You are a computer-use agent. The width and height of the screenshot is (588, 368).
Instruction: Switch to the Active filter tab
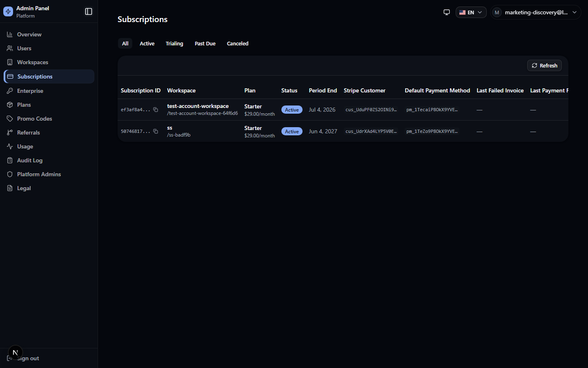click(x=147, y=43)
